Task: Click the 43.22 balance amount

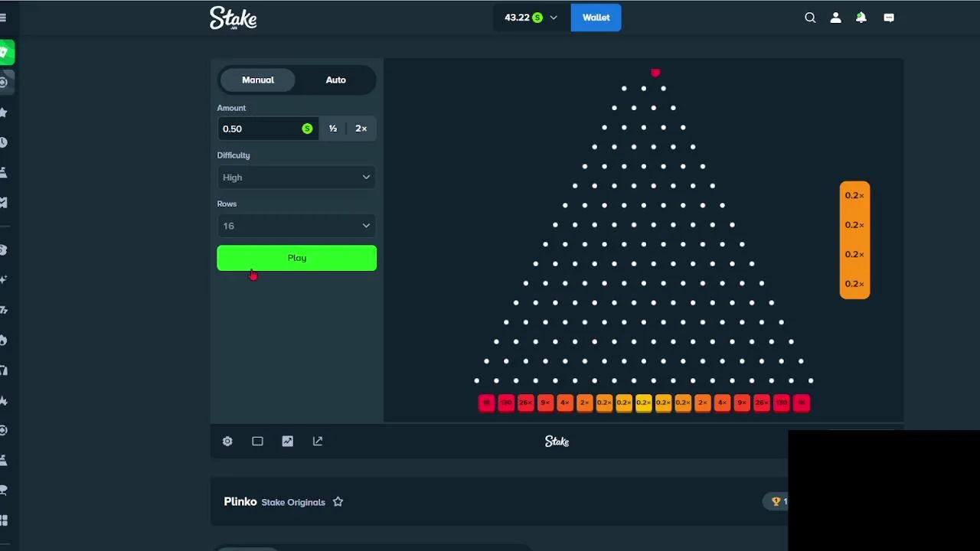Action: click(x=517, y=18)
